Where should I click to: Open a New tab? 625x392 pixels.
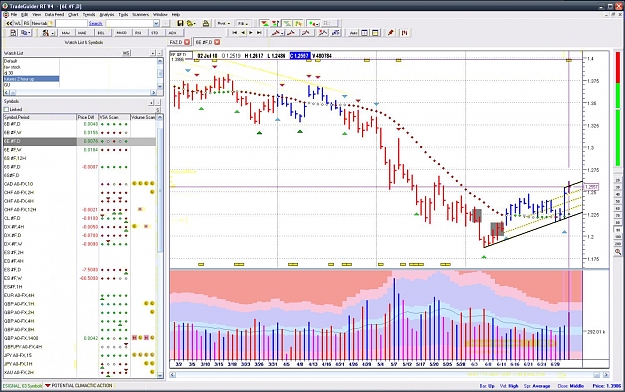(x=42, y=24)
